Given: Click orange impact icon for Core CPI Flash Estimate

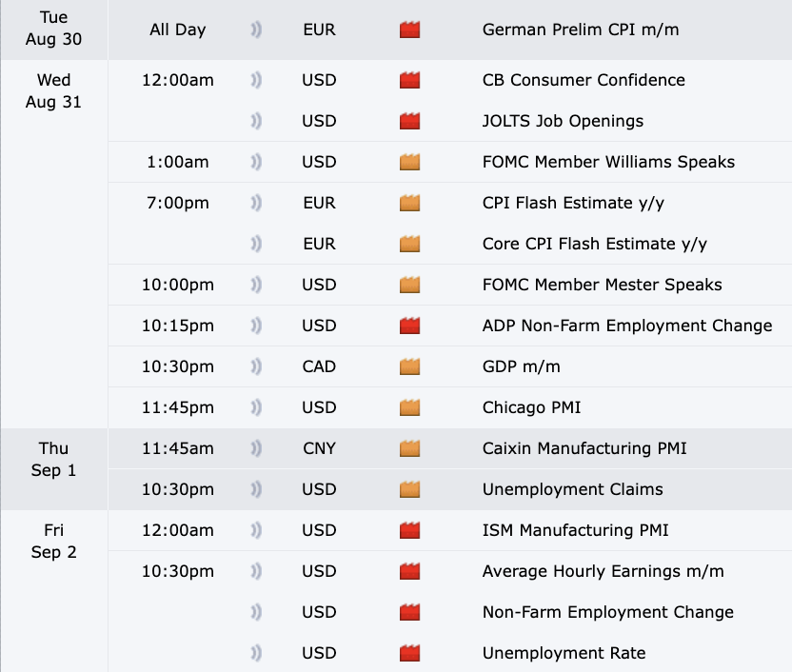Looking at the screenshot, I should pyautogui.click(x=409, y=244).
